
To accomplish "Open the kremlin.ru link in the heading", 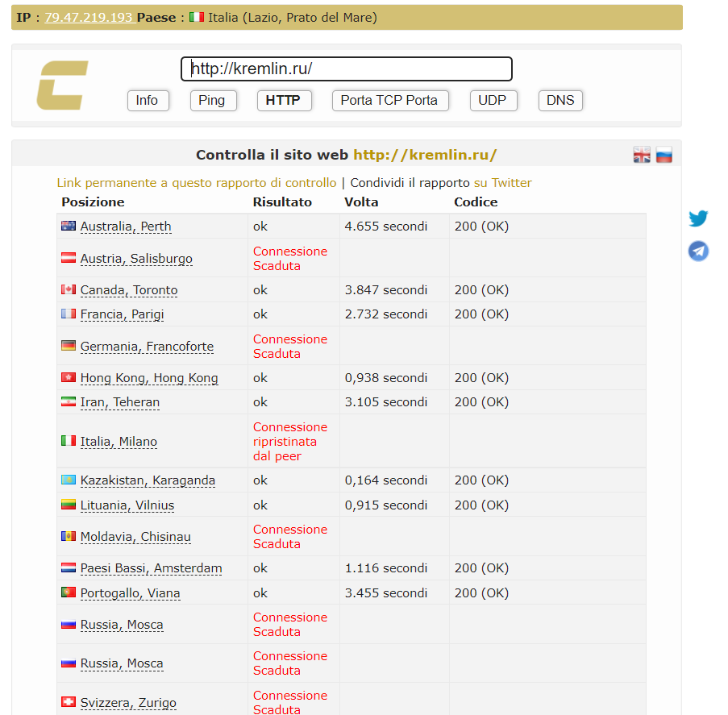I will 425,155.
